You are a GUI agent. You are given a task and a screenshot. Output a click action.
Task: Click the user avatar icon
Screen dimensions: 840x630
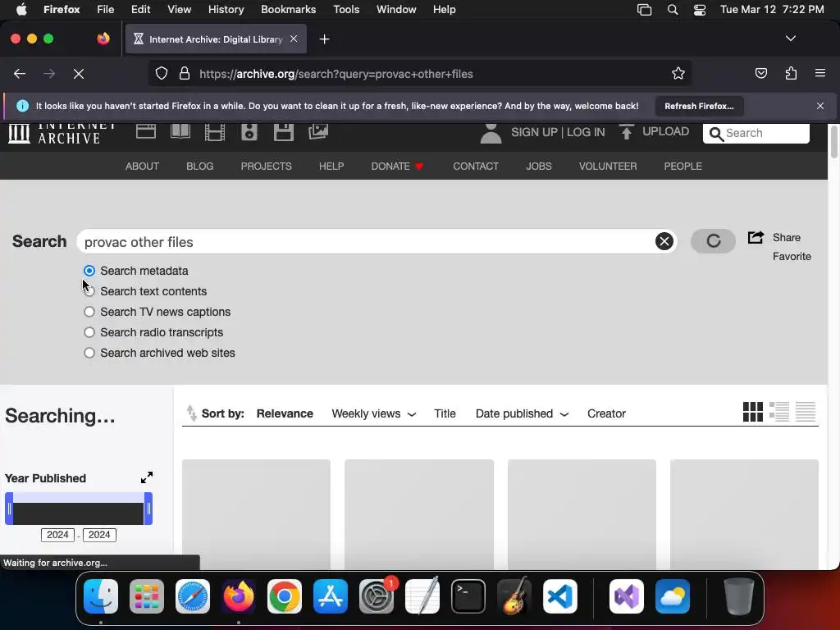[x=491, y=133]
